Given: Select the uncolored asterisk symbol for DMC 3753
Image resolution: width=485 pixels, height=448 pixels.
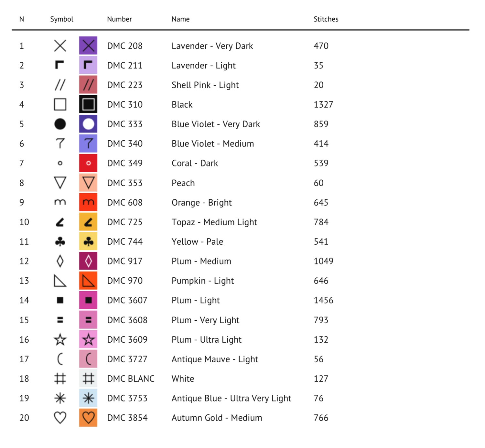Looking at the screenshot, I should tap(60, 398).
